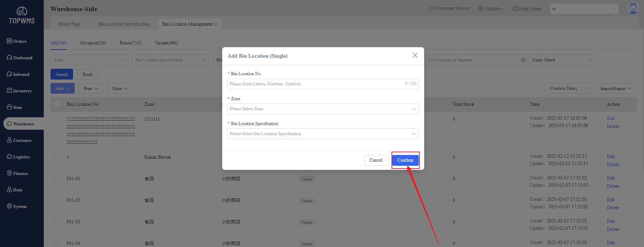Click the Confirm button
This screenshot has height=247, width=644.
(x=405, y=160)
